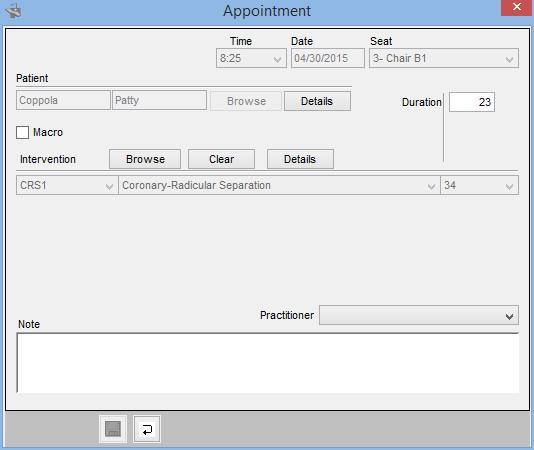This screenshot has width=534, height=450.
Task: Expand the CRS1 intervention code dropdown
Action: coord(67,185)
